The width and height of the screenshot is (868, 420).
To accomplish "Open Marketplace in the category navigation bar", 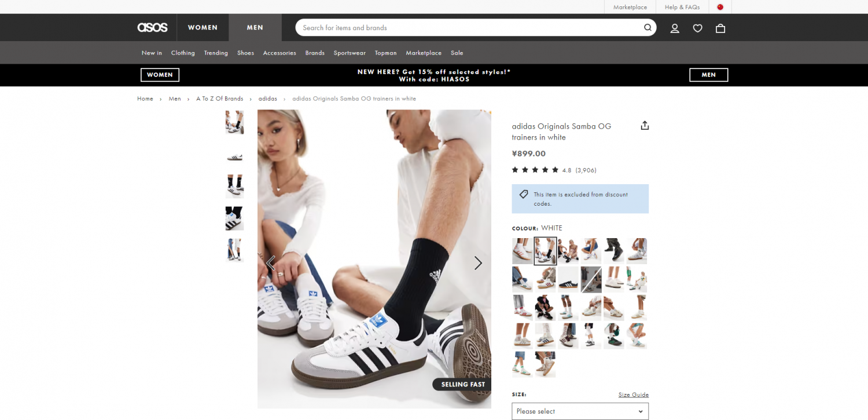I will [424, 53].
